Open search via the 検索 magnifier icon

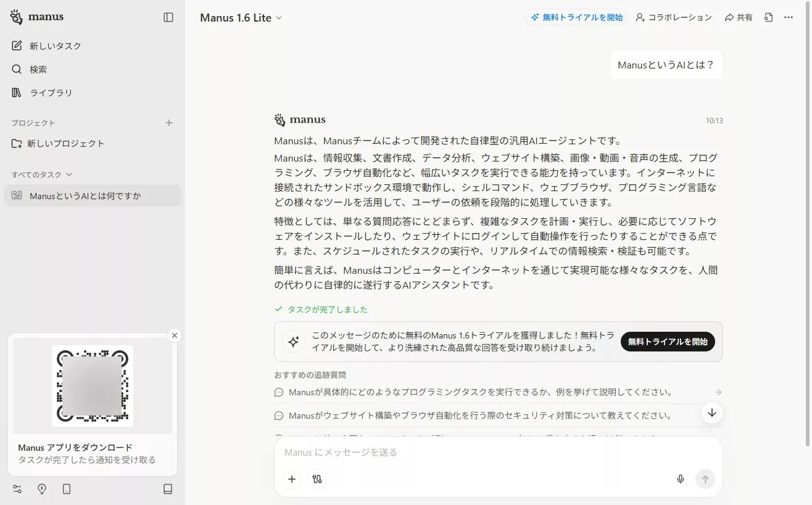(17, 69)
